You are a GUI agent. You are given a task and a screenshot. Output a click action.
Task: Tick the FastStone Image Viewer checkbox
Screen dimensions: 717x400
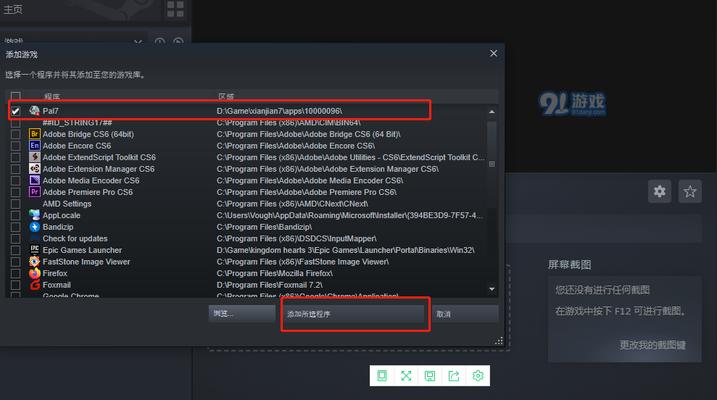16,262
